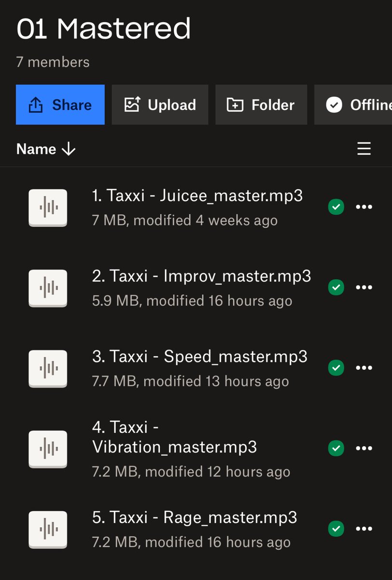Open audio icon for Juicee_master.mp3
The image size is (392, 580).
pos(48,208)
